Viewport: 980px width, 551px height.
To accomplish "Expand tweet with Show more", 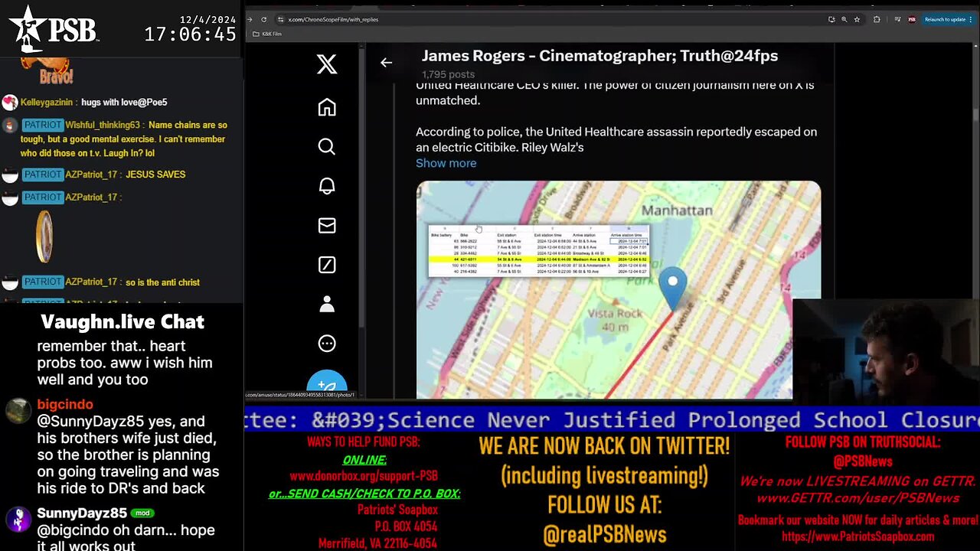I will [x=446, y=163].
